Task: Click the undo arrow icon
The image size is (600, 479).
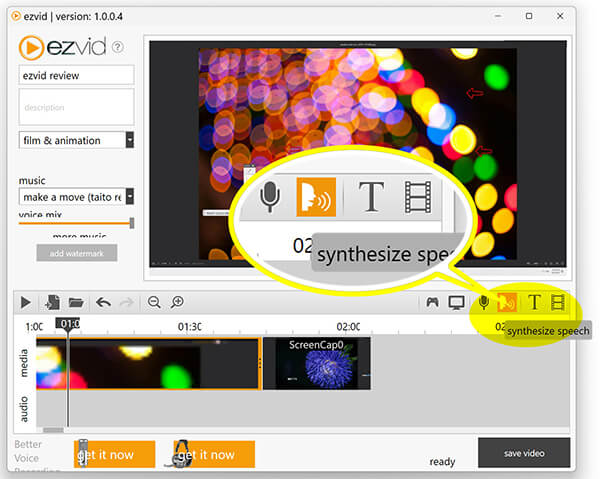Action: point(103,303)
